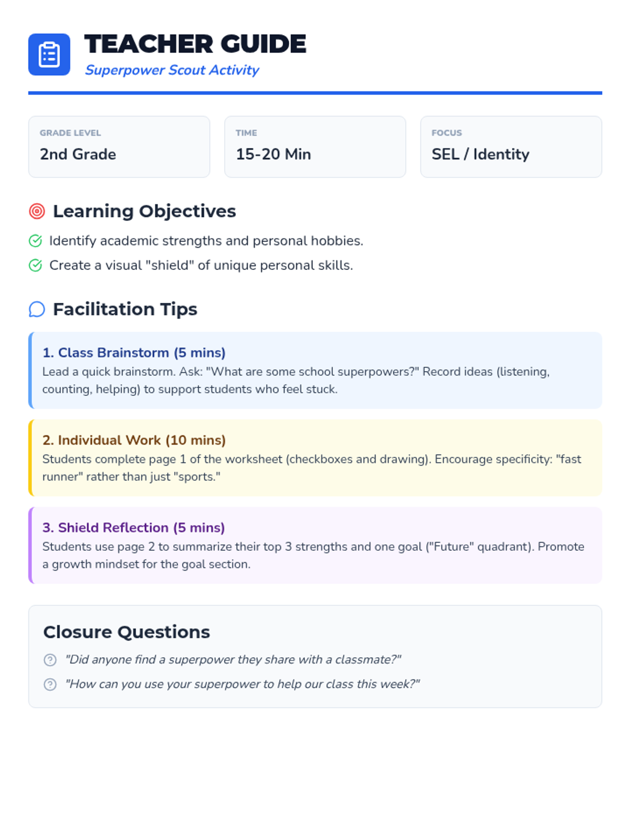The image size is (630, 840).
Task: Click the blue divider line under header
Action: tap(315, 93)
